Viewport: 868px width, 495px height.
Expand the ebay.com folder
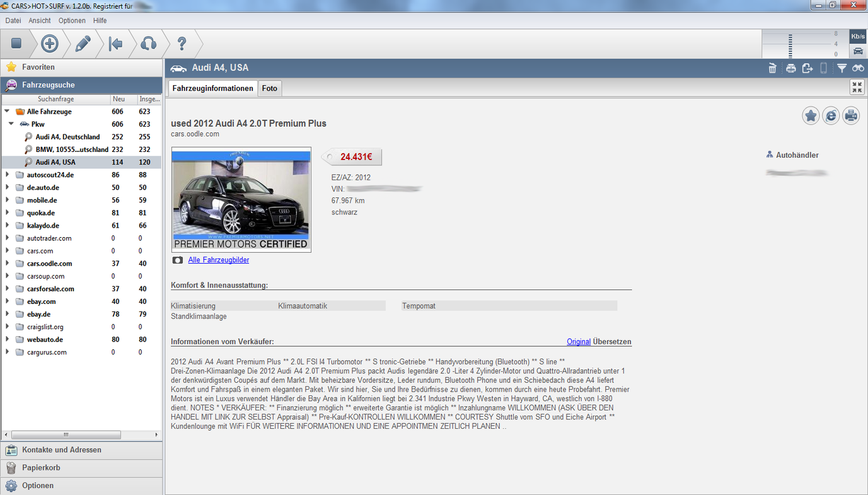click(x=7, y=301)
